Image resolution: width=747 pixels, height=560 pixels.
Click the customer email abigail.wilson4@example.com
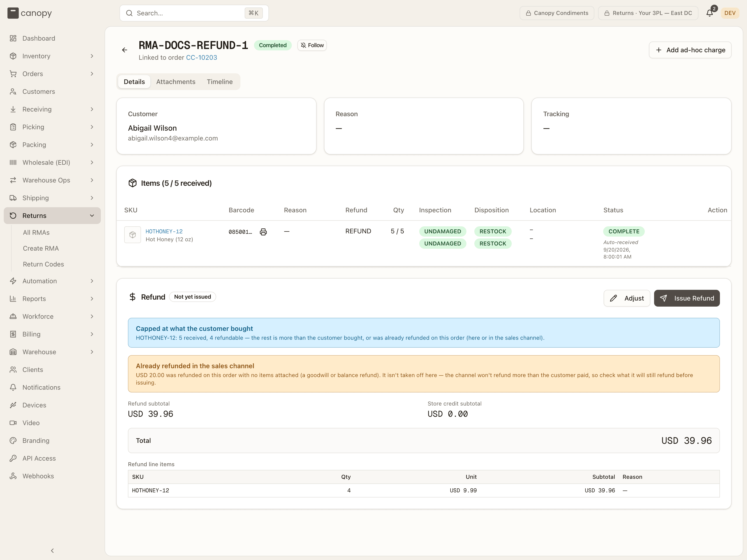(173, 138)
